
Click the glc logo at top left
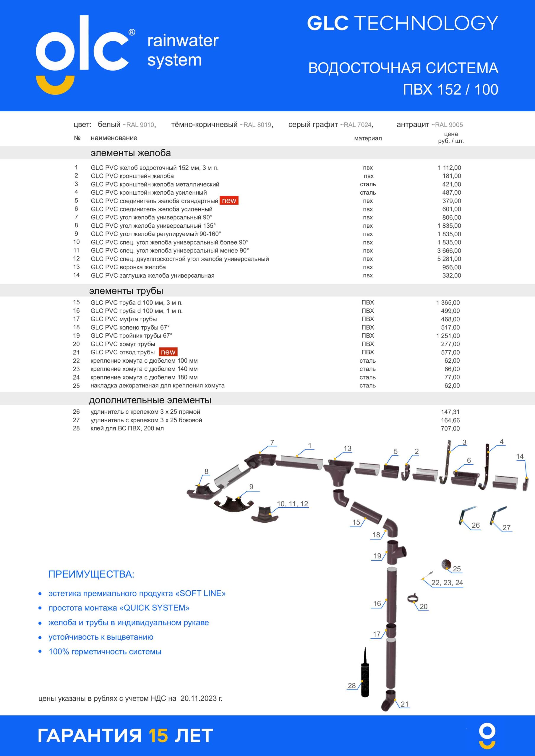point(85,55)
